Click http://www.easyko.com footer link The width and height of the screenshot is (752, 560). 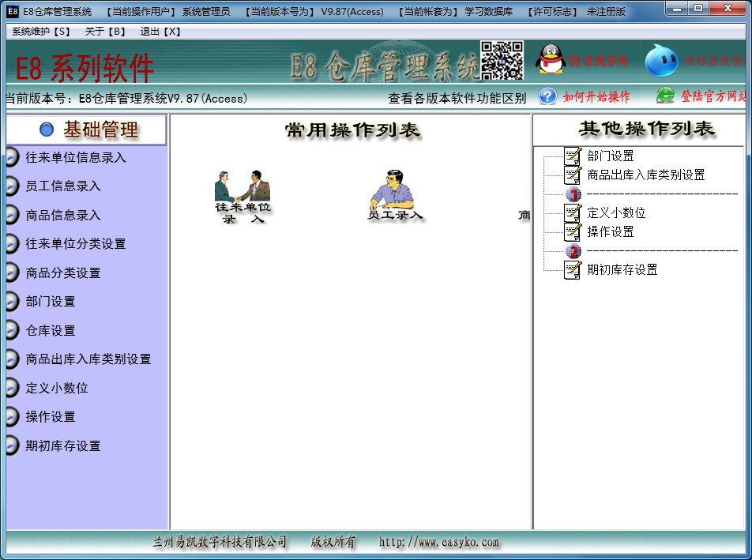[439, 543]
